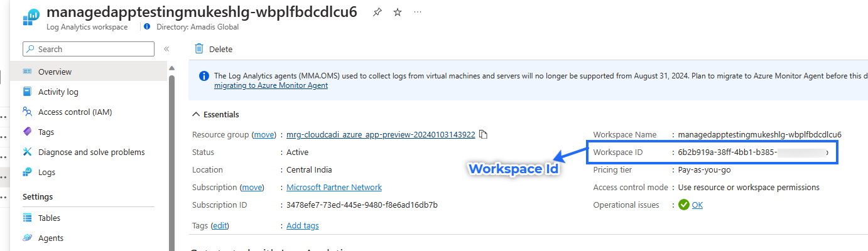This screenshot has width=868, height=251.
Task: Click the green OK status icon
Action: pyautogui.click(x=683, y=205)
